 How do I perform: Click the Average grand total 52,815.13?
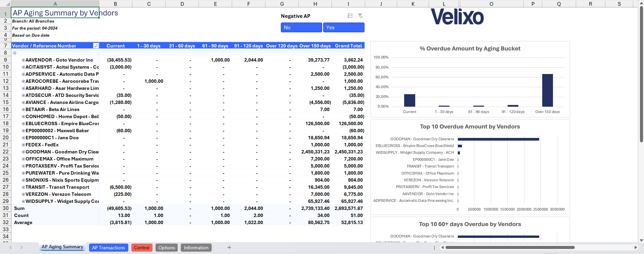352,222
